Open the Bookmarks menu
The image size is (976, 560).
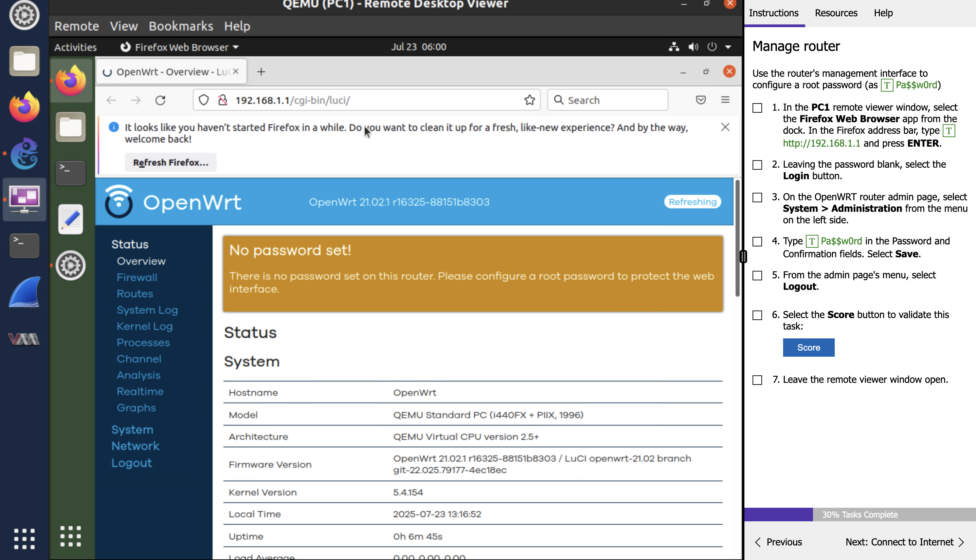tap(181, 26)
